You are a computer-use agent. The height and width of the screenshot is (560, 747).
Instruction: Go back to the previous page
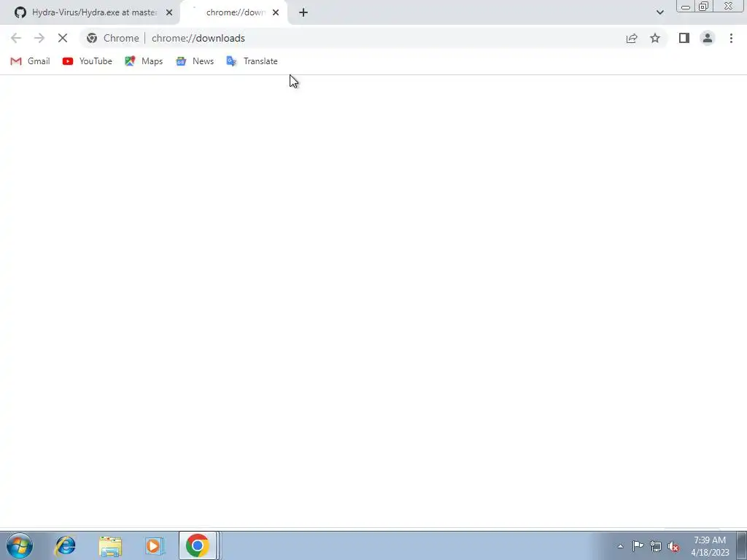point(16,38)
